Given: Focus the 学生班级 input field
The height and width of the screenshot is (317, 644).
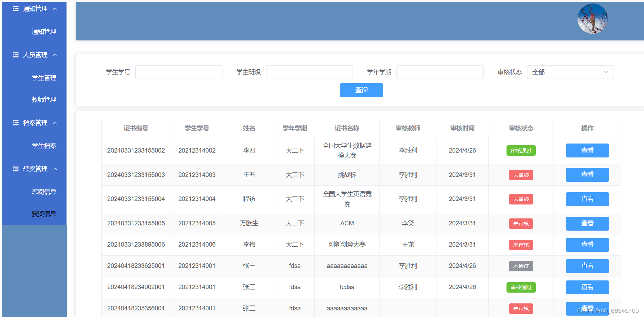Looking at the screenshot, I should coord(309,72).
